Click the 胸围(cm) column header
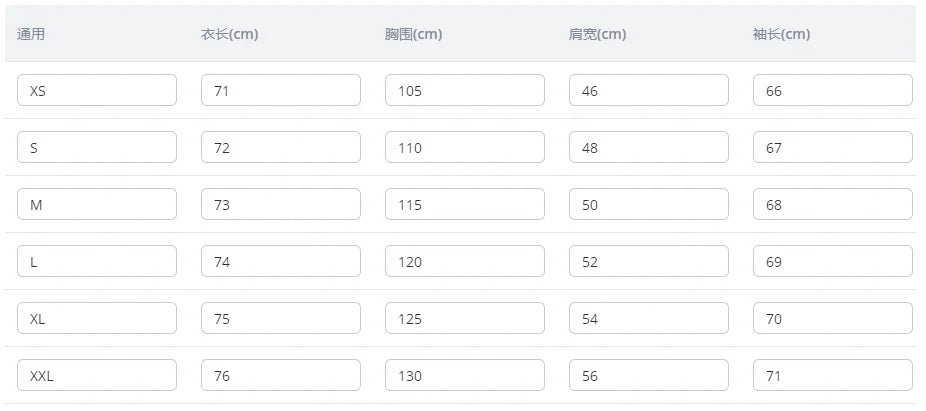Viewport: 926px width, 411px height. tap(413, 34)
